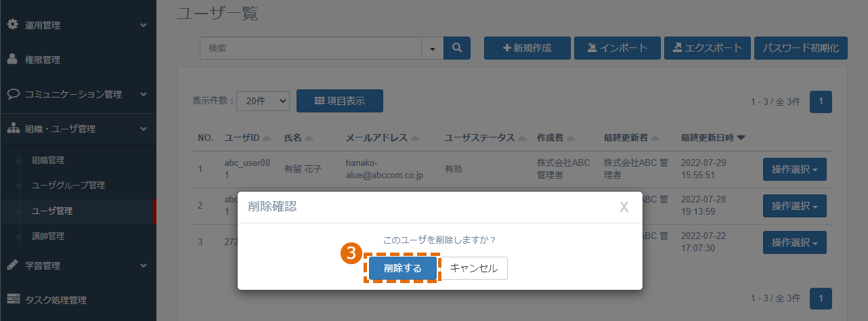The width and height of the screenshot is (868, 321).
Task: Click name 有留 花子 in table
Action: coord(302,169)
